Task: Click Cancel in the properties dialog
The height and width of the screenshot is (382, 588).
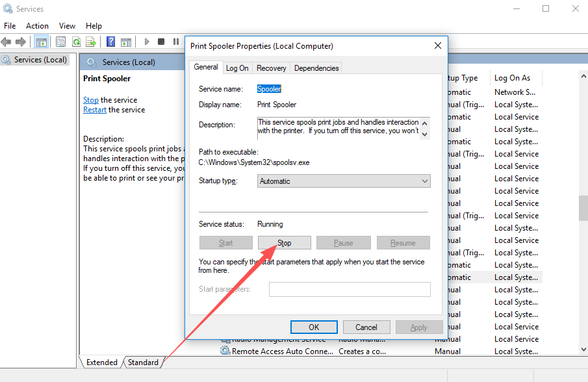Action: click(366, 327)
